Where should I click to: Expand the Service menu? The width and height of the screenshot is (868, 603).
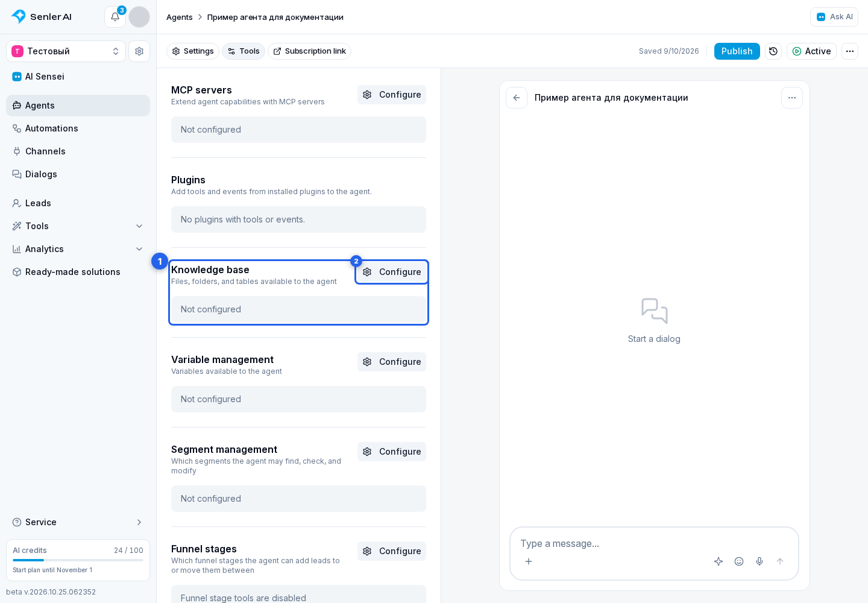click(x=78, y=522)
